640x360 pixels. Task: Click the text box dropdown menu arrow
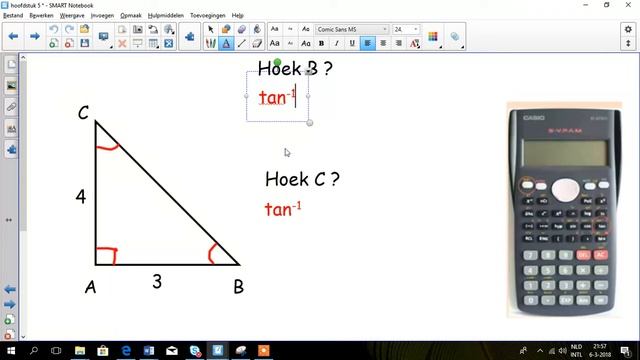(x=309, y=72)
